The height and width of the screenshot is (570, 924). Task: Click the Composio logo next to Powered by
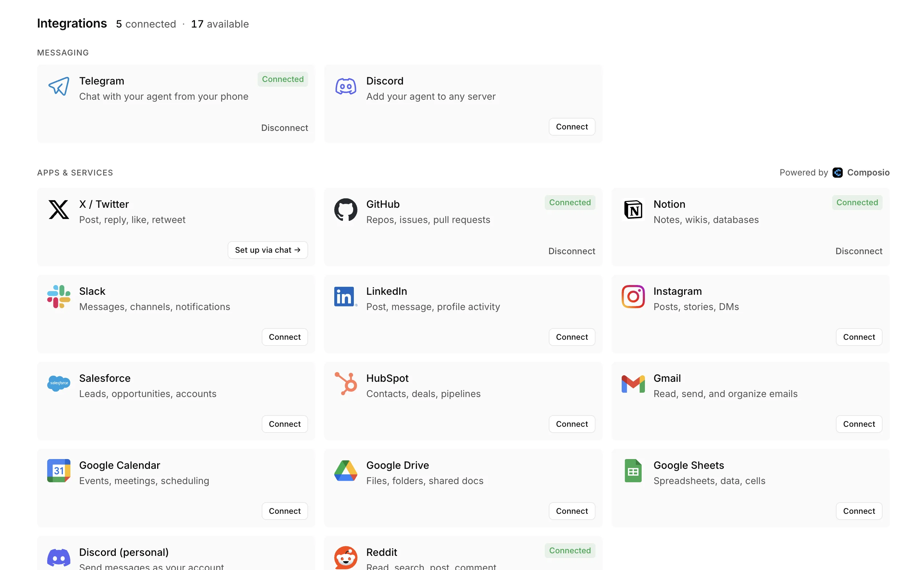(838, 173)
